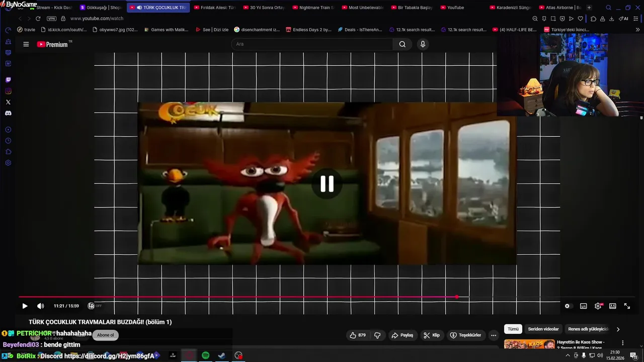
Task: Open Games with Malik bookmark
Action: coord(166,30)
